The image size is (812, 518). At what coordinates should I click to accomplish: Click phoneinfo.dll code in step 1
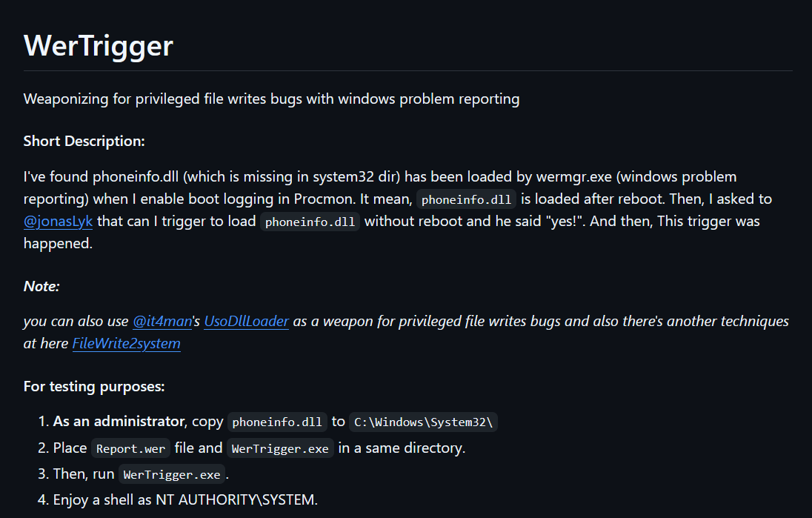pos(277,422)
